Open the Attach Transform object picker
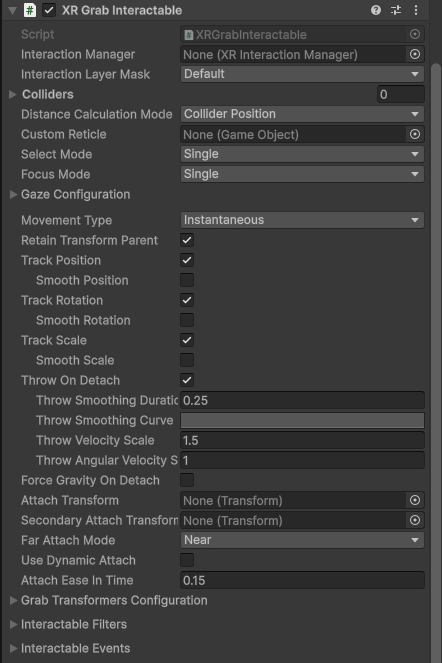This screenshot has width=442, height=663. [x=415, y=500]
